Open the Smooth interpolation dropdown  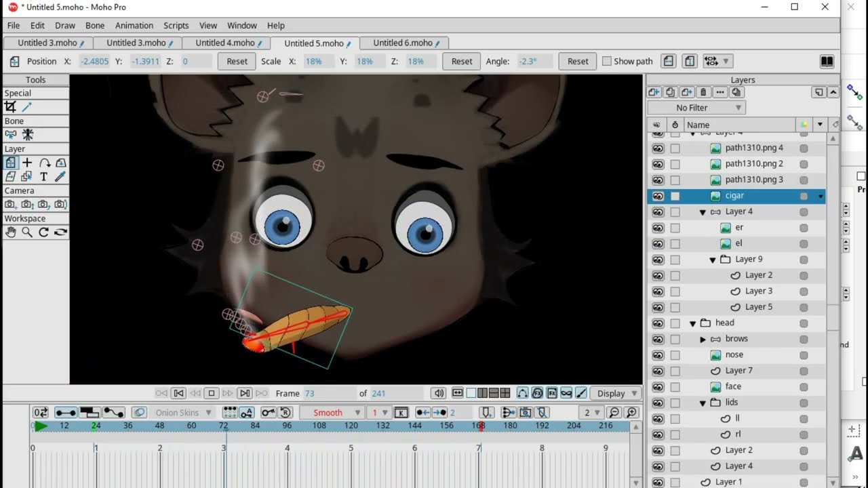[x=332, y=412]
